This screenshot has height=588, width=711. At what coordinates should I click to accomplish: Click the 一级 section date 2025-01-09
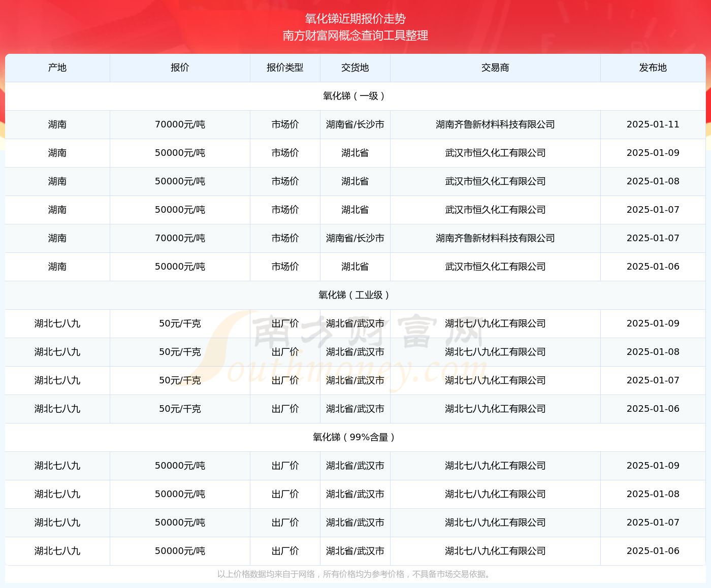653,153
